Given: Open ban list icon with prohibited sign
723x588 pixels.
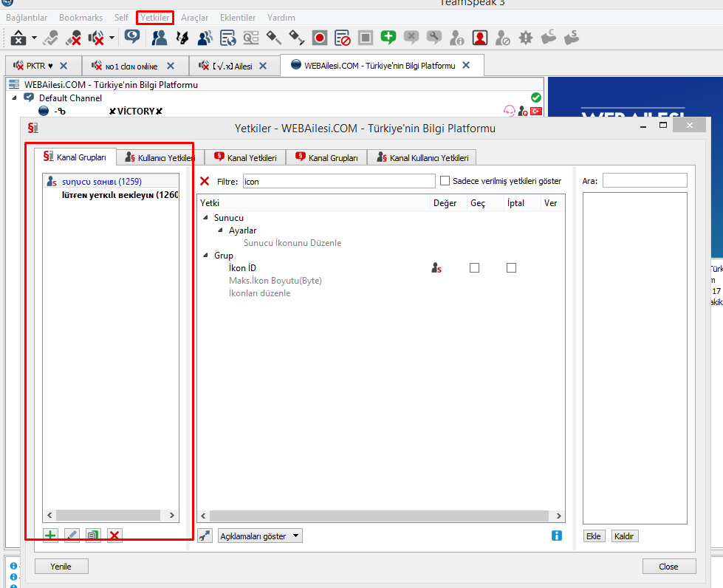Looking at the screenshot, I should pyautogui.click(x=342, y=38).
